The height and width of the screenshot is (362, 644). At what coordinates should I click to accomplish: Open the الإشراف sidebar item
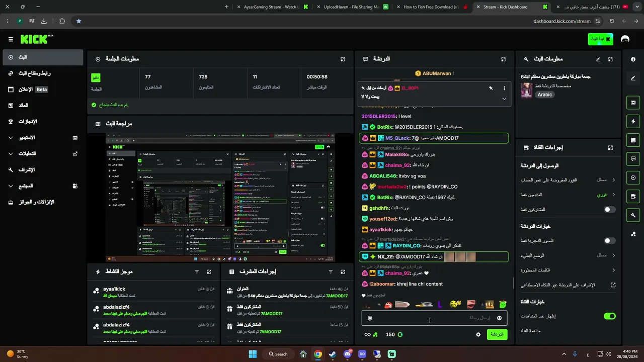43,170
